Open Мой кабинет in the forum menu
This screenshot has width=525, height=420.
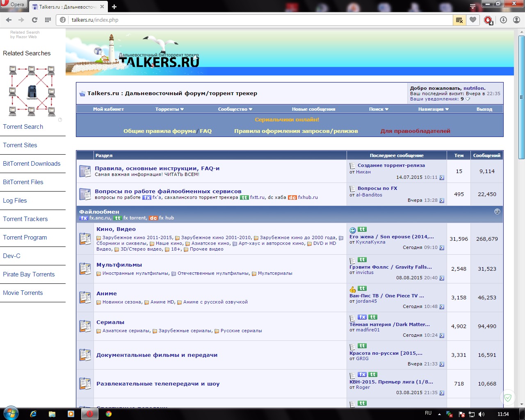108,109
